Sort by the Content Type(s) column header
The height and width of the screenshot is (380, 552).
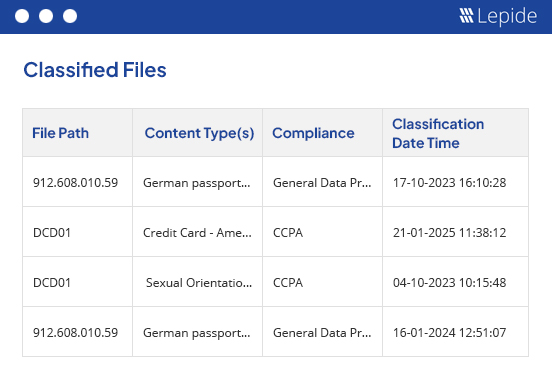point(199,133)
